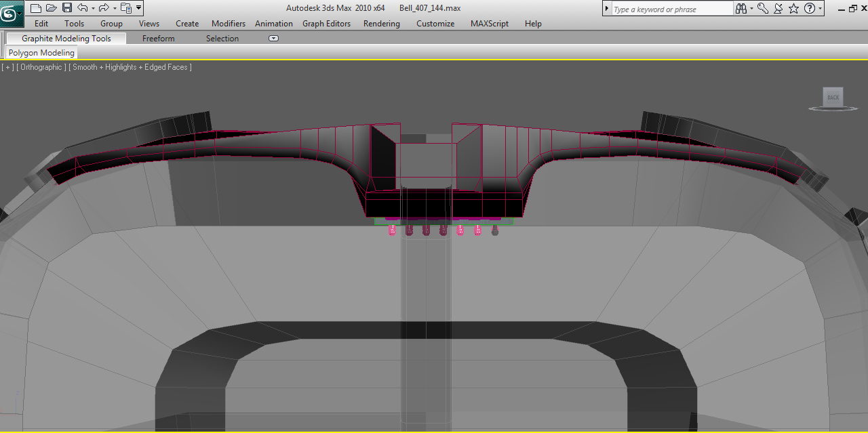This screenshot has height=433, width=868.
Task: Open Quick Access Toolbar customize dropdown
Action: 138,8
